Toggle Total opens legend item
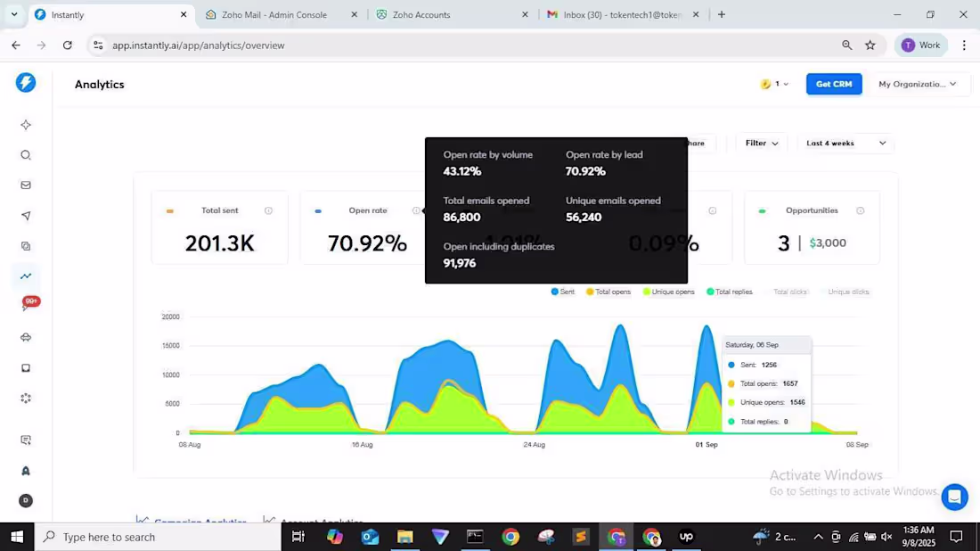 tap(608, 292)
